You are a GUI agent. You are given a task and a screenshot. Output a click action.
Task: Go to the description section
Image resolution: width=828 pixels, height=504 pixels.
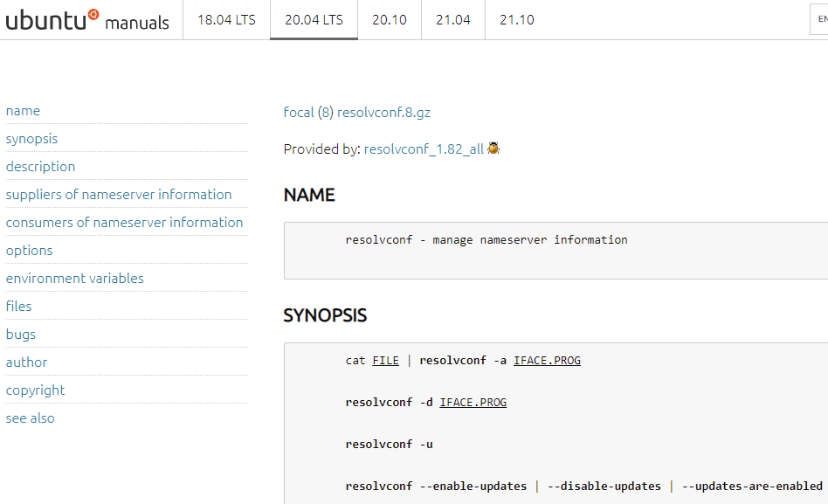(41, 167)
